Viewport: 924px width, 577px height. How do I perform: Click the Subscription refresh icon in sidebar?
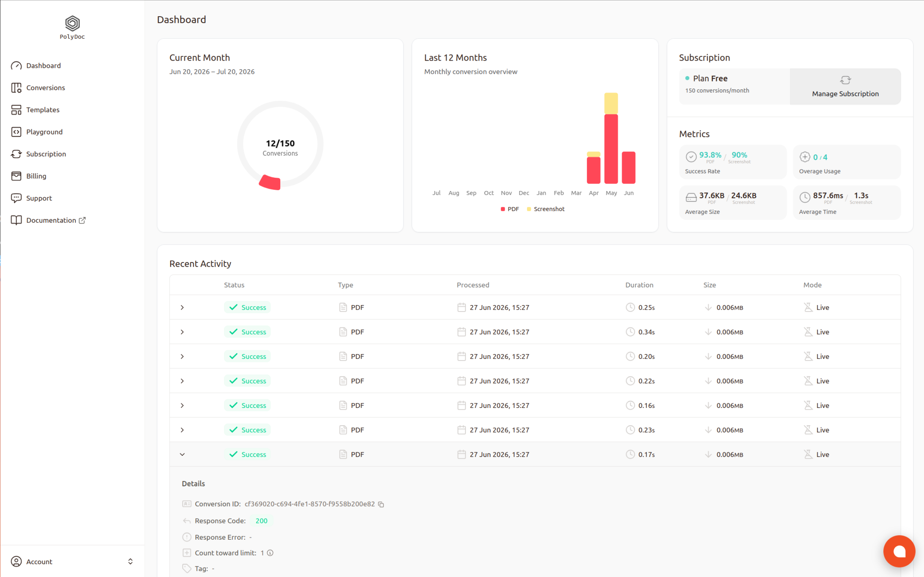(16, 154)
